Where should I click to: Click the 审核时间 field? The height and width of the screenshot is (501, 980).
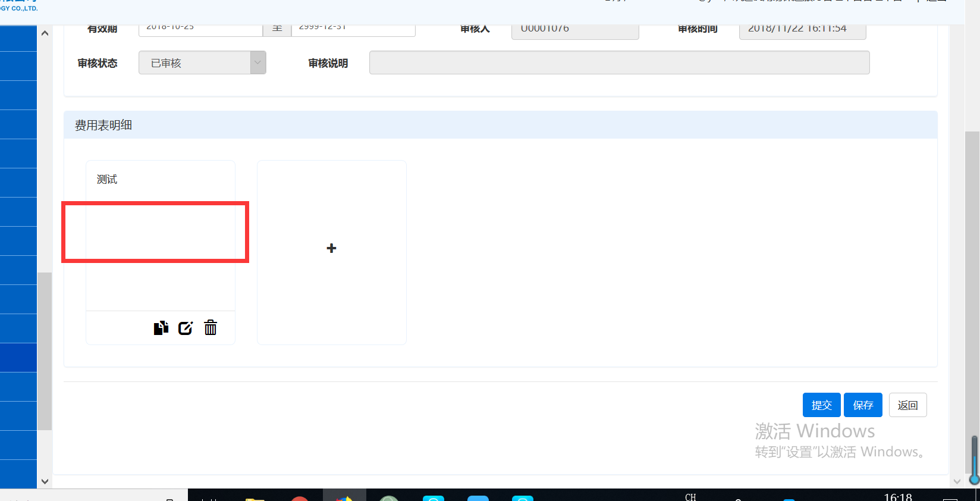coord(802,31)
